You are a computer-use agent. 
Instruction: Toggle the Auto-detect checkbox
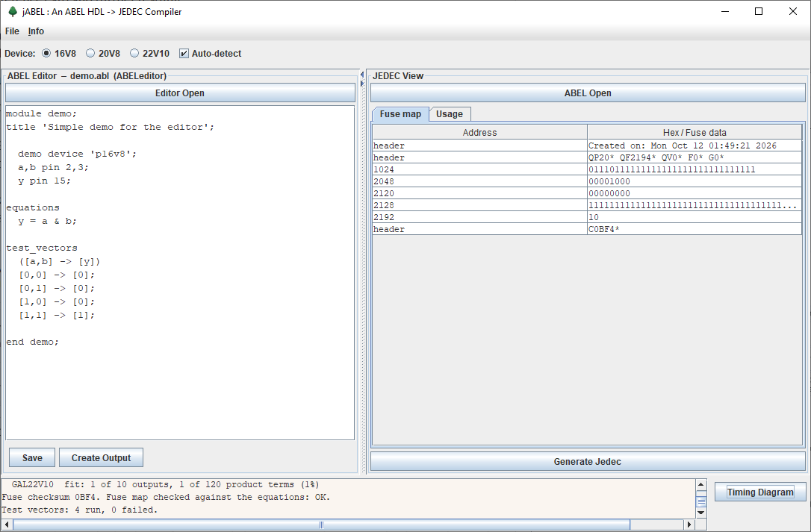coord(210,53)
